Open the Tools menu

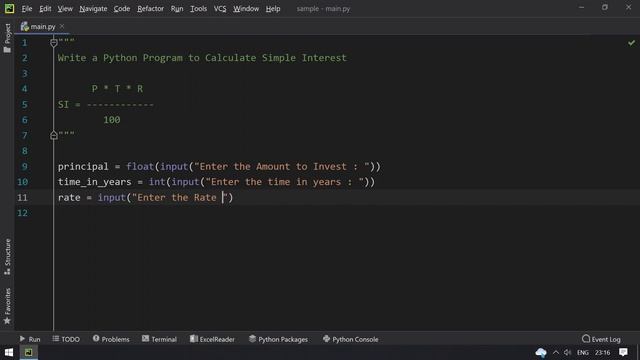tap(198, 9)
